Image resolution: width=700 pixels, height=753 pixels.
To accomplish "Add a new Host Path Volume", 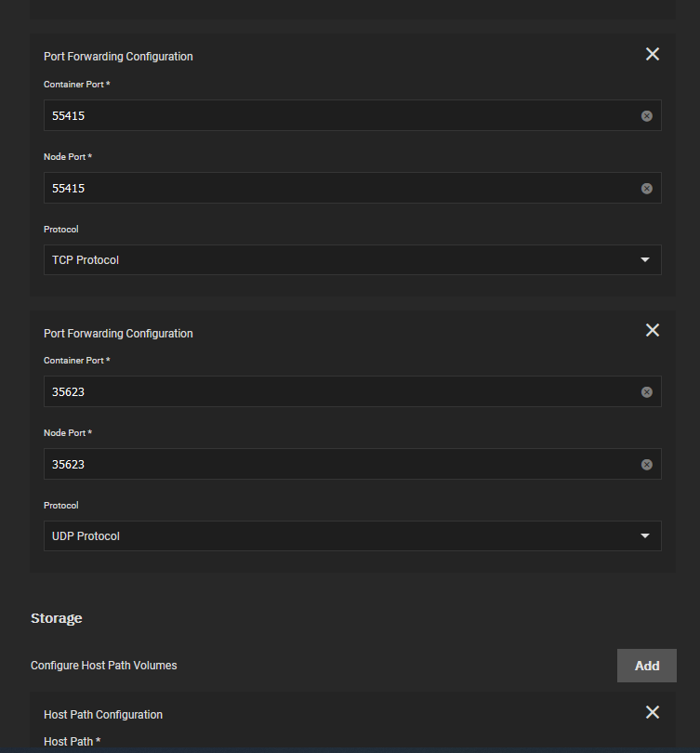I will click(647, 666).
